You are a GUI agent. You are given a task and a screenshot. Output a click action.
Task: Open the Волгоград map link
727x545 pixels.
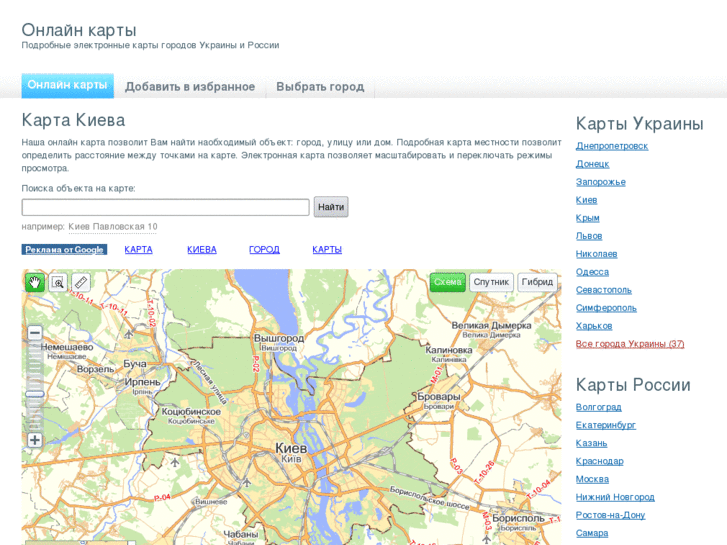tap(599, 407)
